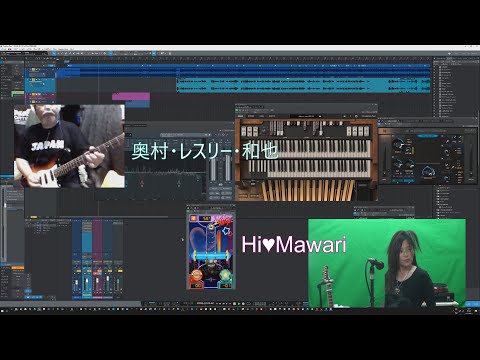This screenshot has height=360, width=480.
Task: Click the left level meter in the meter plugin
Action: click(213, 169)
